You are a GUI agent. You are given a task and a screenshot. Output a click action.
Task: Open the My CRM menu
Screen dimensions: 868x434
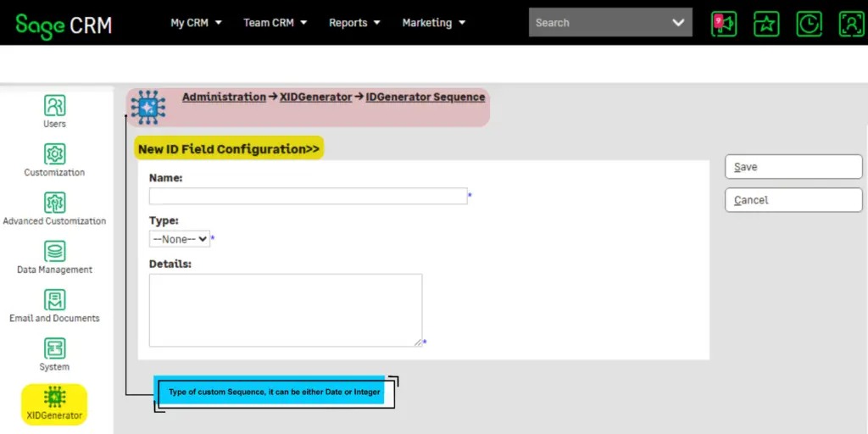(x=196, y=23)
